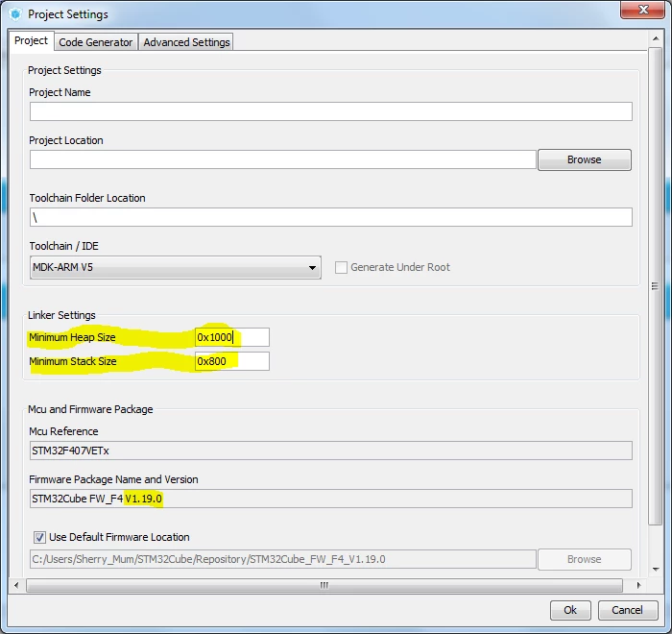Click the firmware repository path field
Image resolution: width=672 pixels, height=634 pixels.
click(283, 559)
